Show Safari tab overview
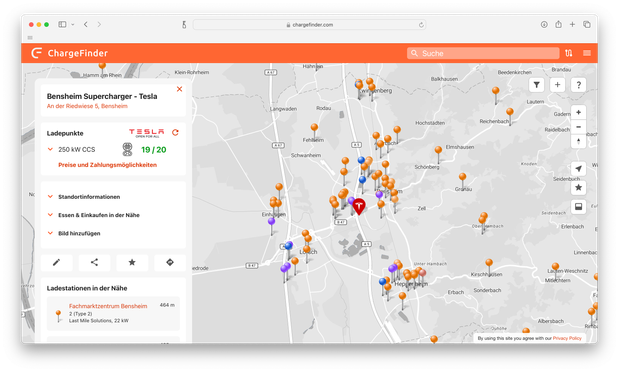Screen dimensions: 619x372 [x=587, y=24]
